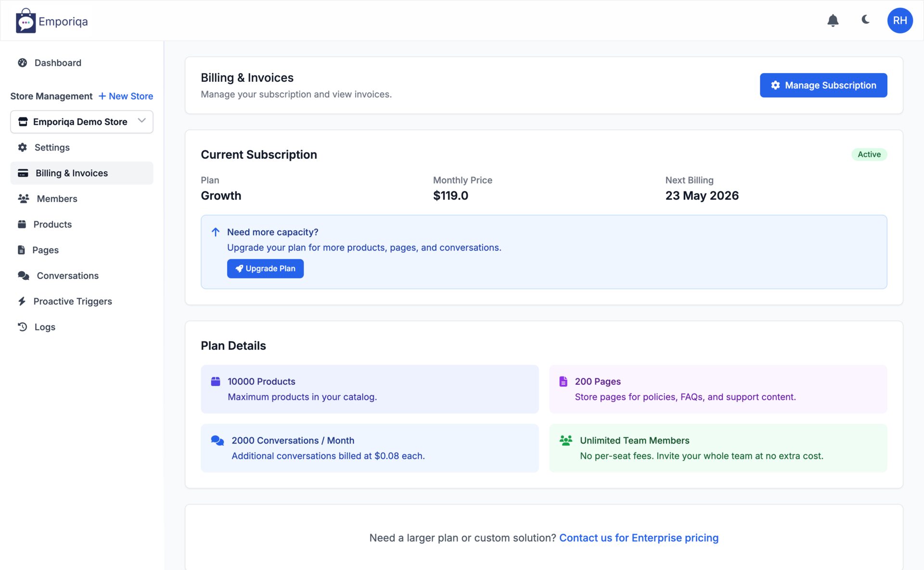
Task: Click the notifications bell icon
Action: click(x=833, y=21)
